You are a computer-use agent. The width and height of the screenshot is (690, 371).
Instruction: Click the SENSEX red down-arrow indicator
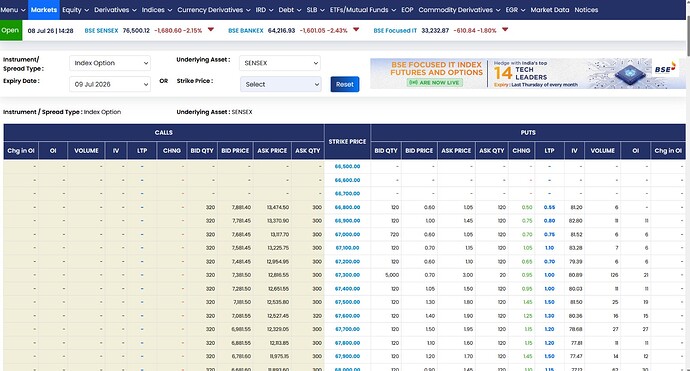(211, 29)
